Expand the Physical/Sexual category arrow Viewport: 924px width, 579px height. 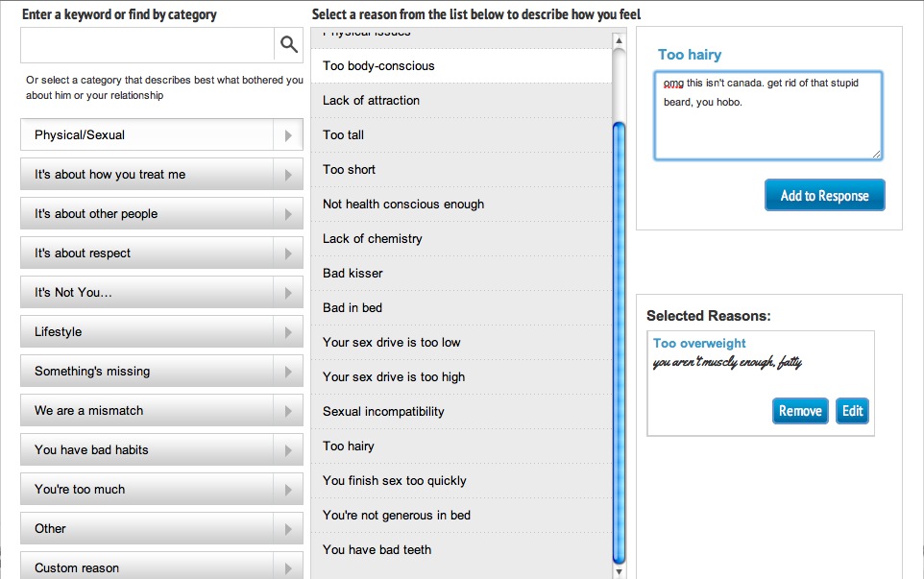[288, 135]
